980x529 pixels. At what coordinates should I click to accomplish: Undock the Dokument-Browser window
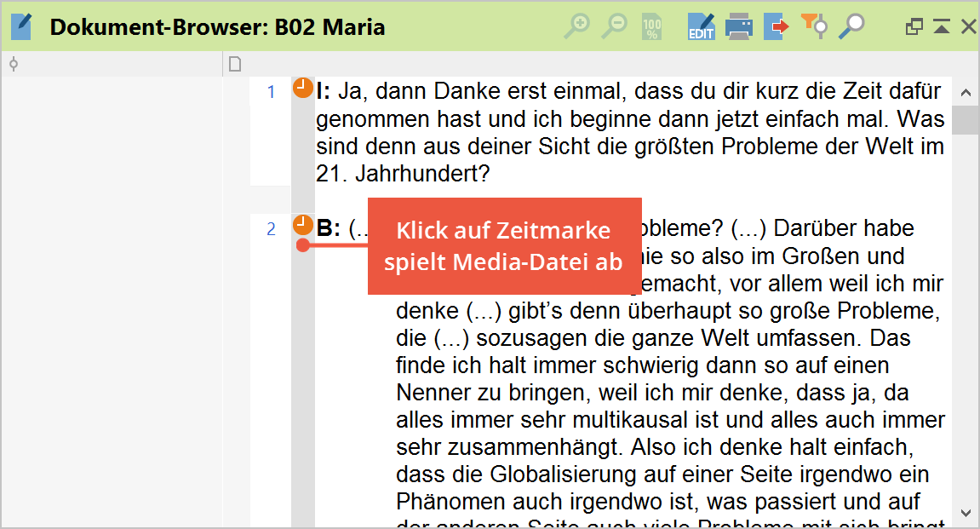pos(914,26)
